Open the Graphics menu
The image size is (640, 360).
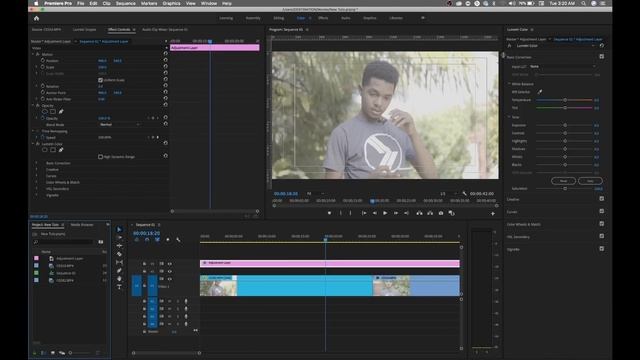click(x=171, y=3)
